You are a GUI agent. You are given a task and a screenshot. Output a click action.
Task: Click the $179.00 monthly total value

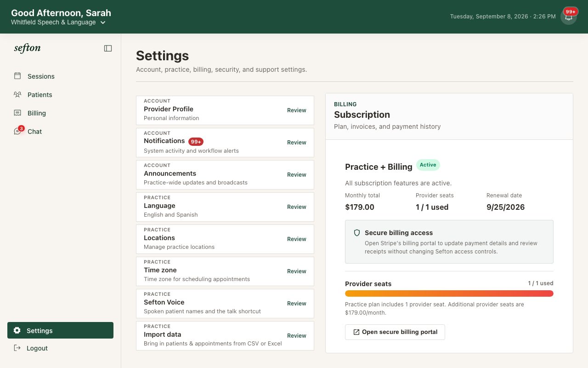360,207
